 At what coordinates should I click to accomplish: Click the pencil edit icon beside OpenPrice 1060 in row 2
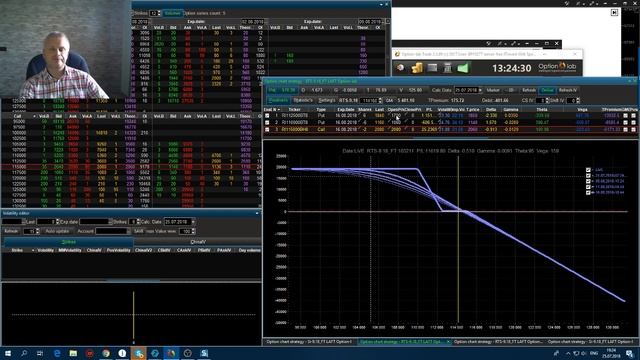click(389, 122)
